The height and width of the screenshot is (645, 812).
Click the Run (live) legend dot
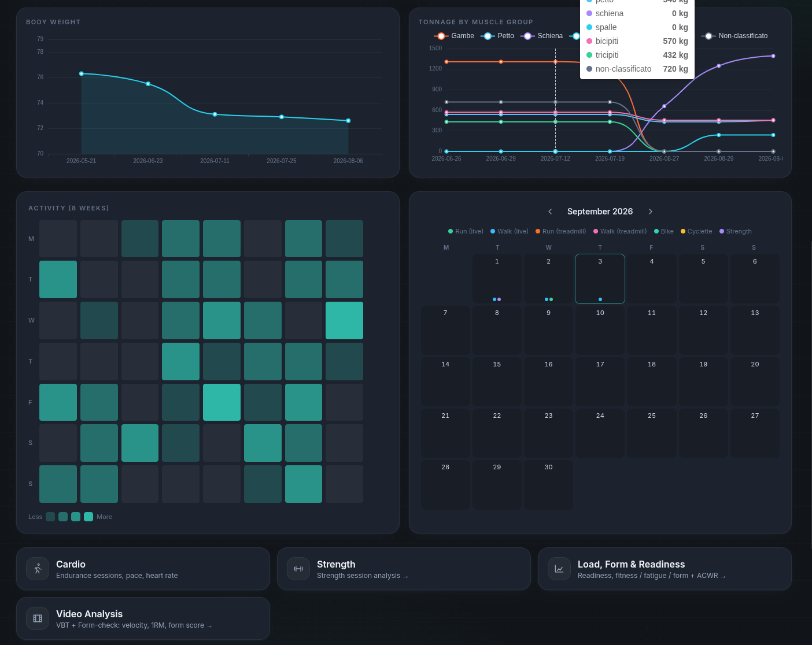pyautogui.click(x=451, y=231)
